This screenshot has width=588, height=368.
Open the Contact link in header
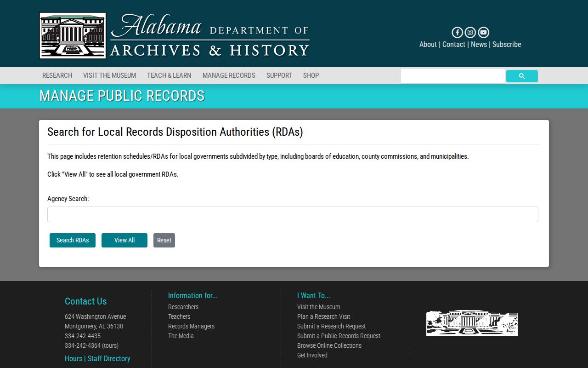pyautogui.click(x=454, y=45)
